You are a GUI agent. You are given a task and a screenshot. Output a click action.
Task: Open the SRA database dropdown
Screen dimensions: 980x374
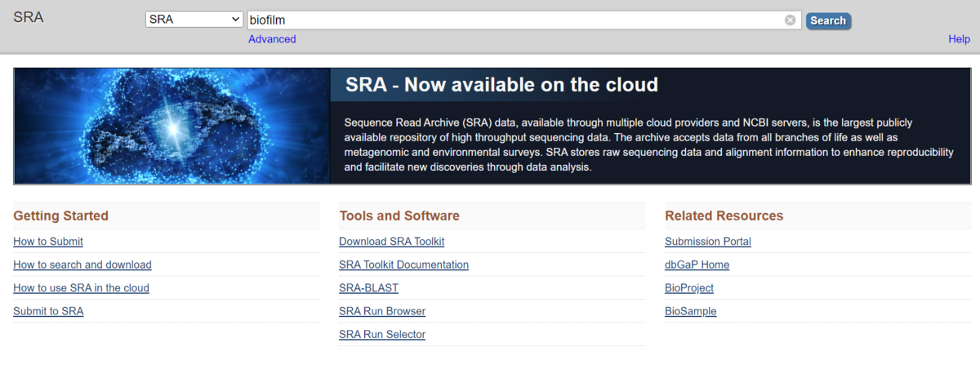194,20
